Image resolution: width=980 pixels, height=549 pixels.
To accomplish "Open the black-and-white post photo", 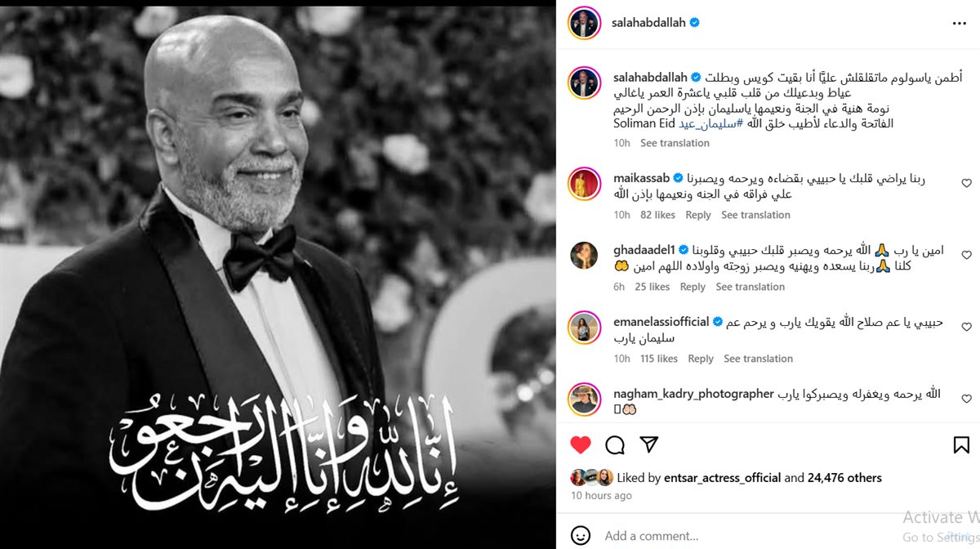I will [x=278, y=274].
